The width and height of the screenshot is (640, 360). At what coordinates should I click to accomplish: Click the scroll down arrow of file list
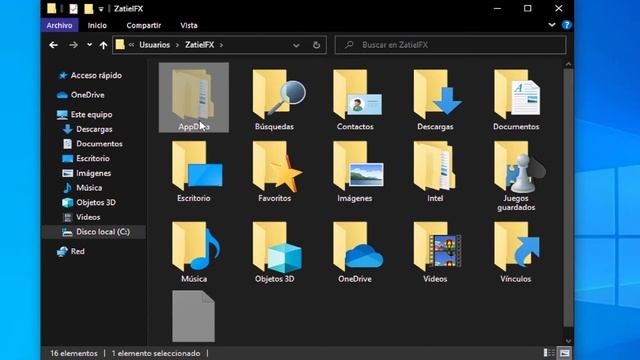568,341
